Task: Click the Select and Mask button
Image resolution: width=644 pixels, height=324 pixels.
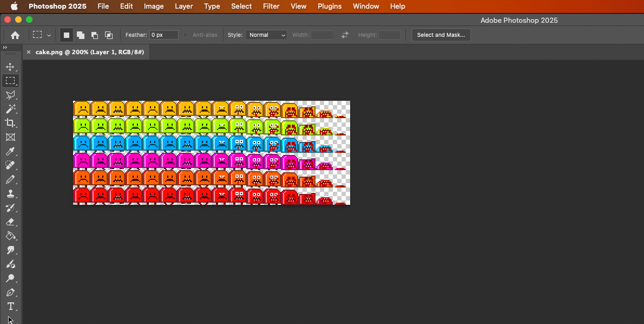Action: (x=441, y=35)
